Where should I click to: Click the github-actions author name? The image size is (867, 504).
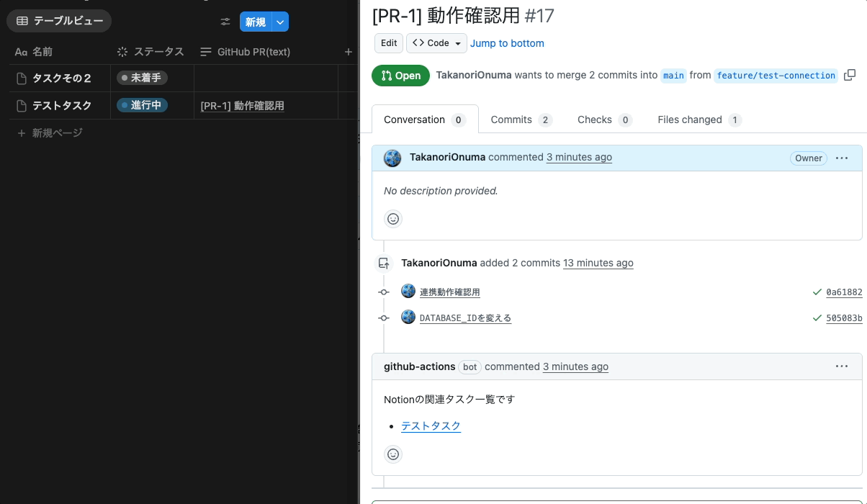point(420,366)
